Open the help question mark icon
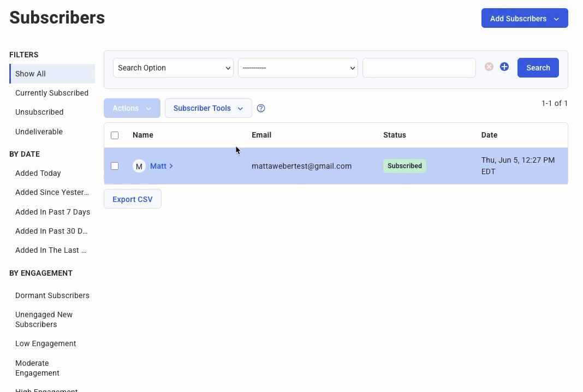The width and height of the screenshot is (583, 392). coord(261,108)
